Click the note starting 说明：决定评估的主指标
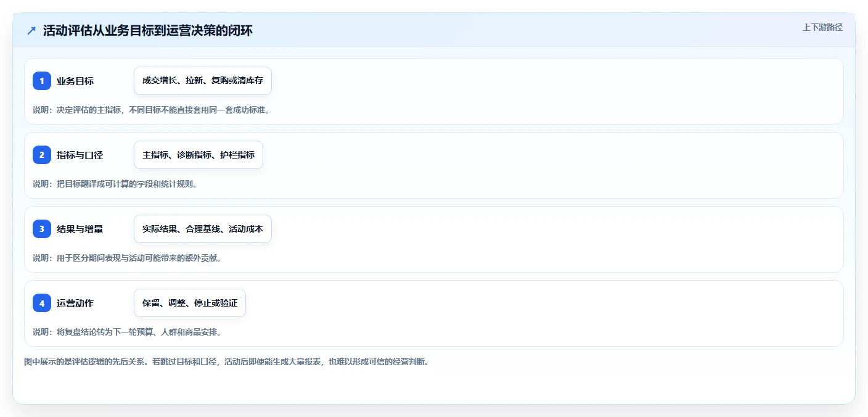The height and width of the screenshot is (417, 868). click(151, 110)
